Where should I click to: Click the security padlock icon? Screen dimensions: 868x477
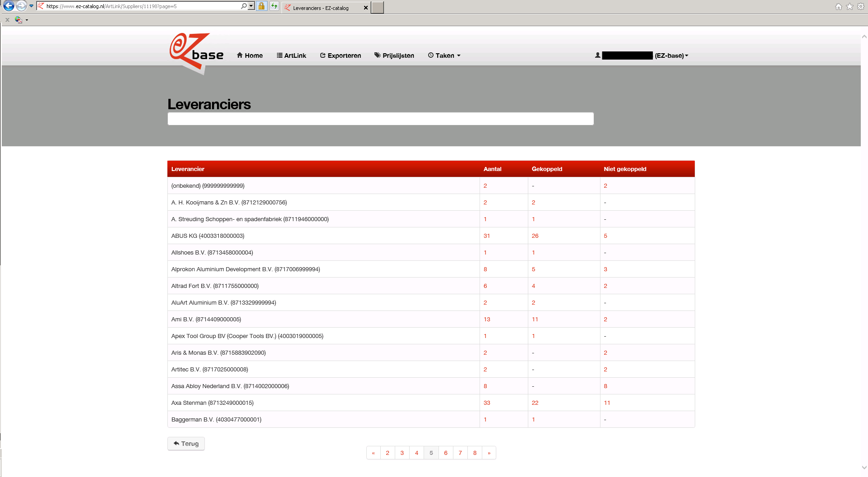pyautogui.click(x=261, y=6)
